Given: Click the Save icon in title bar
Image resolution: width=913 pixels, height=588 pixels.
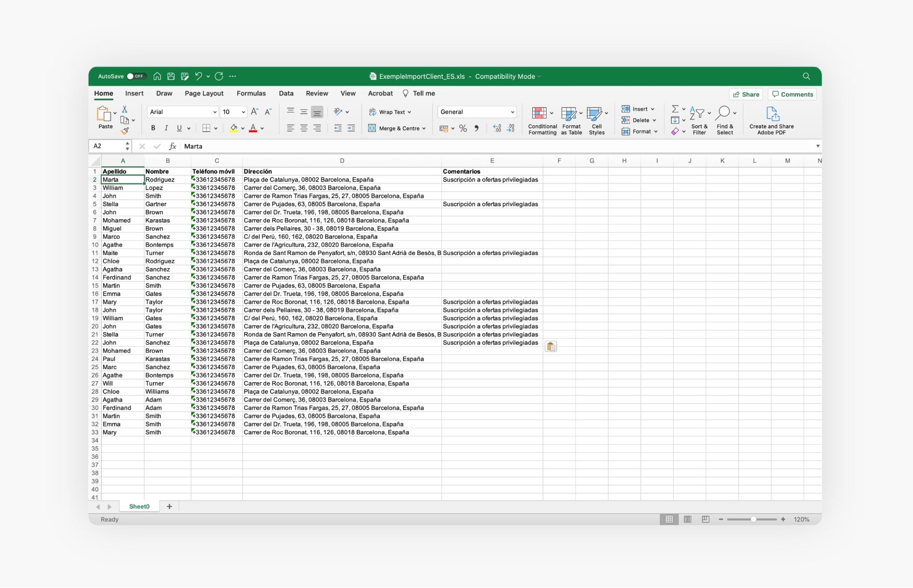Looking at the screenshot, I should pos(171,76).
